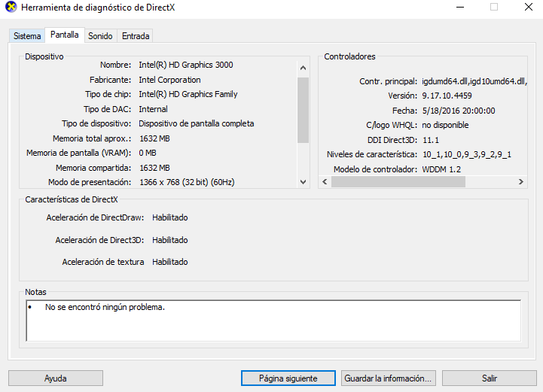This screenshot has width=543, height=392.
Task: Click the WHQL value no disponible
Action: (x=445, y=125)
